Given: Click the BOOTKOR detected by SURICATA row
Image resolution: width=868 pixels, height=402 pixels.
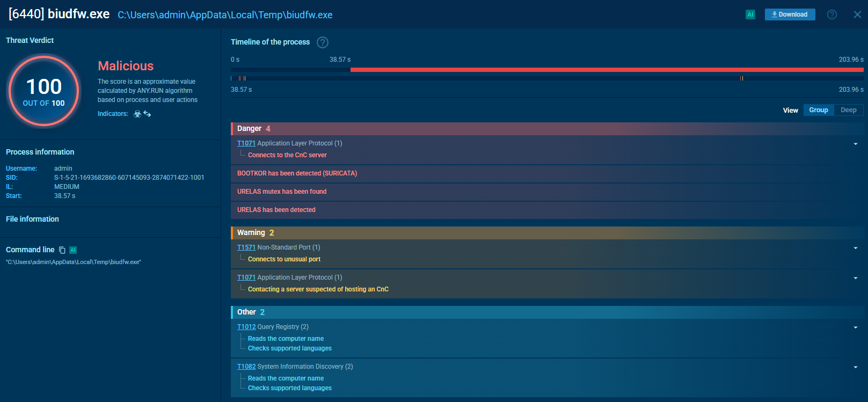Looking at the screenshot, I should 297,173.
